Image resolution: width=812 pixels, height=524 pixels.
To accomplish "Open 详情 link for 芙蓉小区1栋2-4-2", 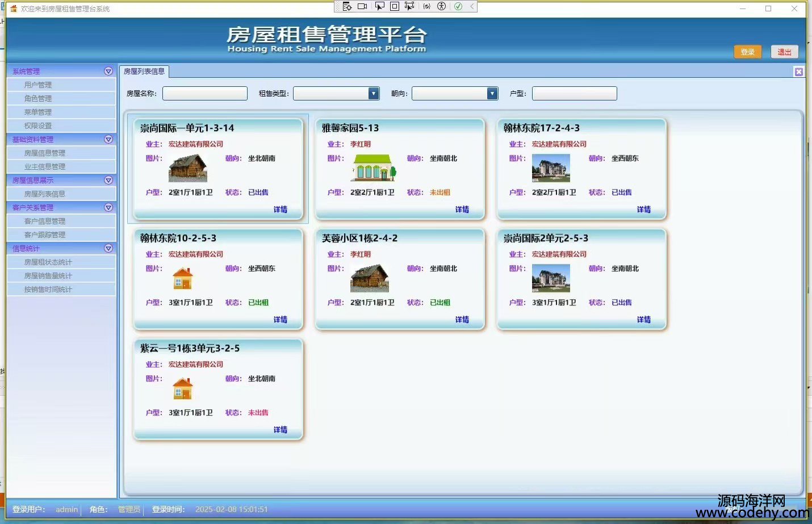I will (462, 320).
